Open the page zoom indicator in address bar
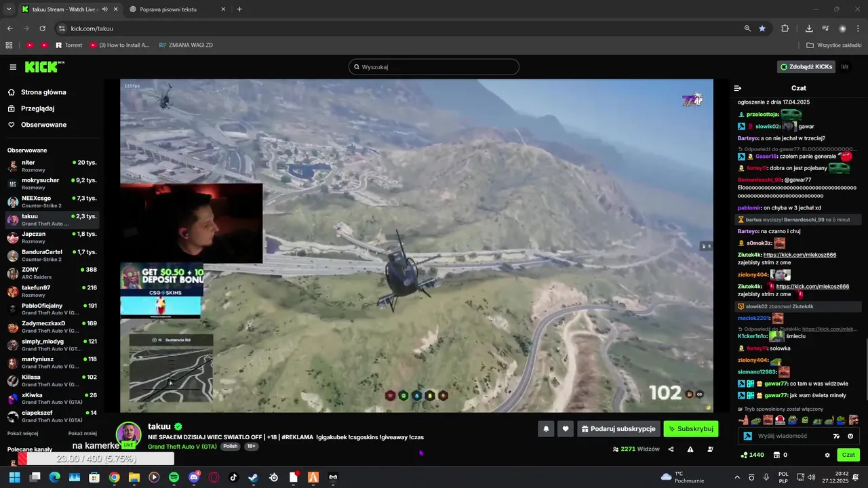 pyautogui.click(x=747, y=28)
